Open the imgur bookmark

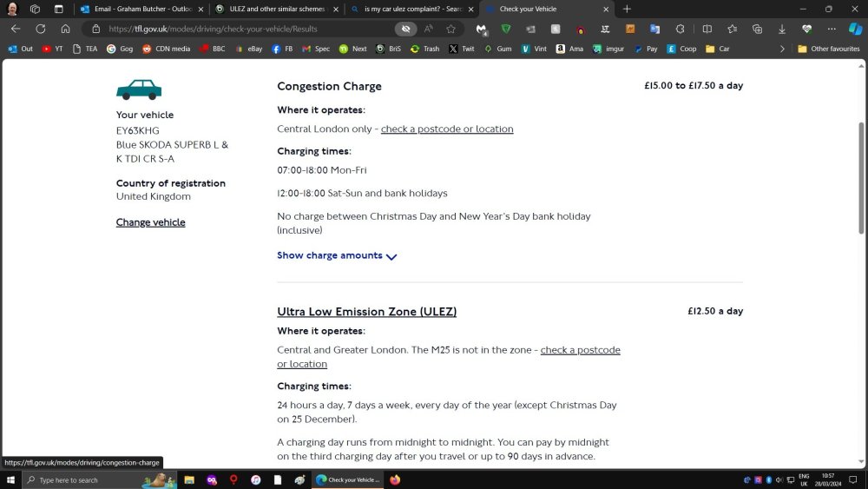[609, 49]
